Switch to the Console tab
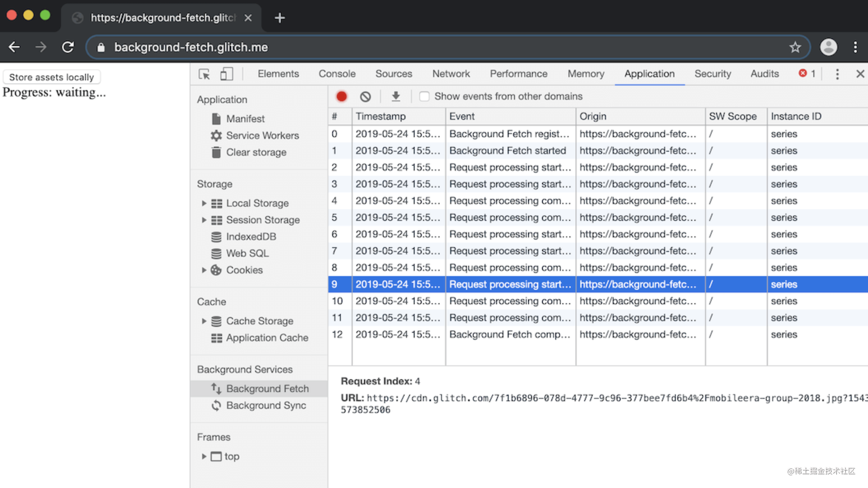868x488 pixels. coord(337,74)
